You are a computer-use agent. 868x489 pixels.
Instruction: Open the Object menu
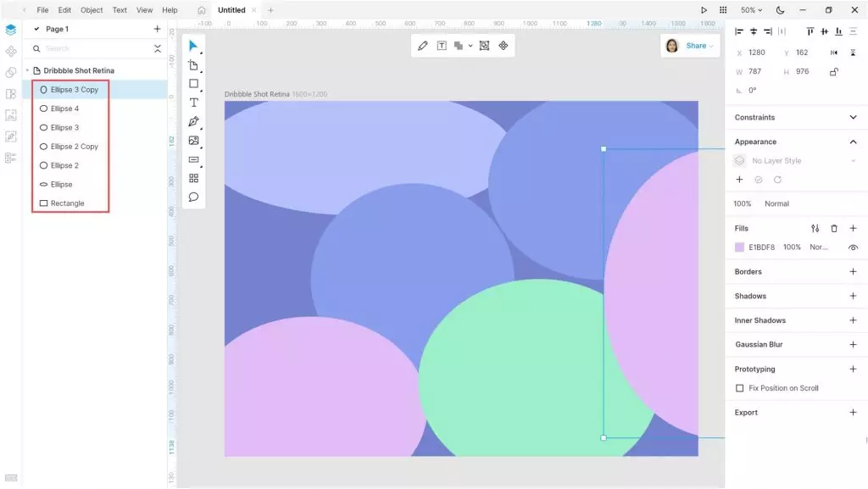click(92, 10)
